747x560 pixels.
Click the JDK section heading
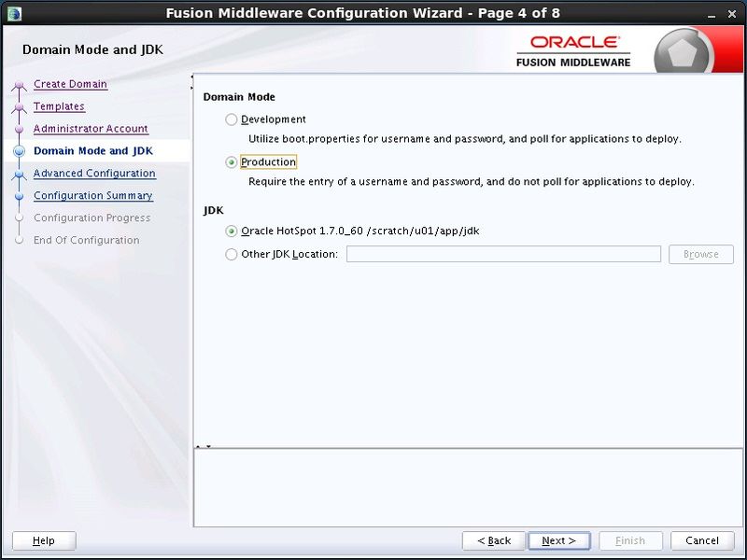213,211
